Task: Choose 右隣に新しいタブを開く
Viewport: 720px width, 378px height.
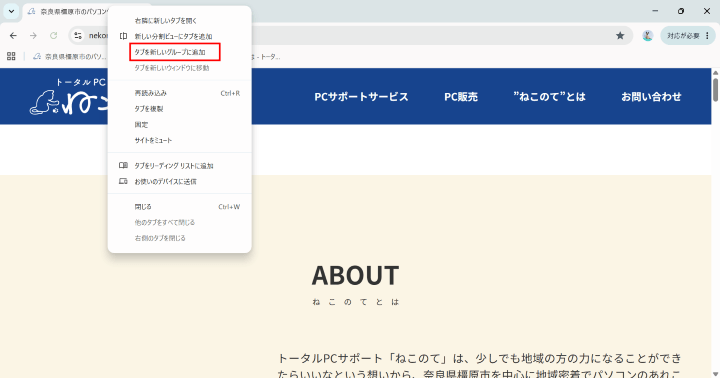Action: pyautogui.click(x=179, y=21)
